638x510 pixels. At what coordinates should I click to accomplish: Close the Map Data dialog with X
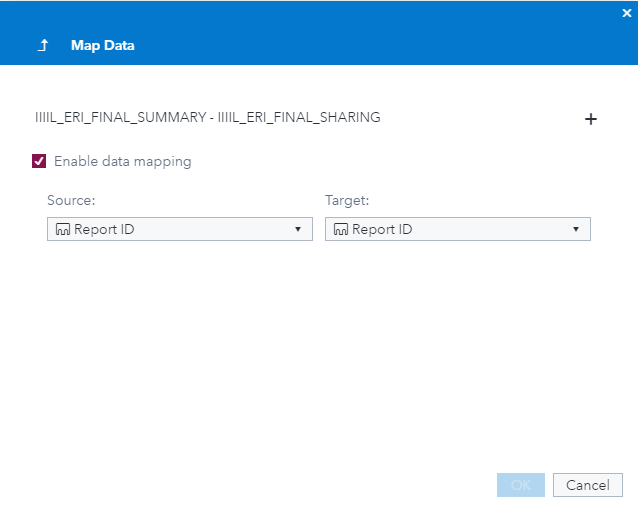point(627,13)
